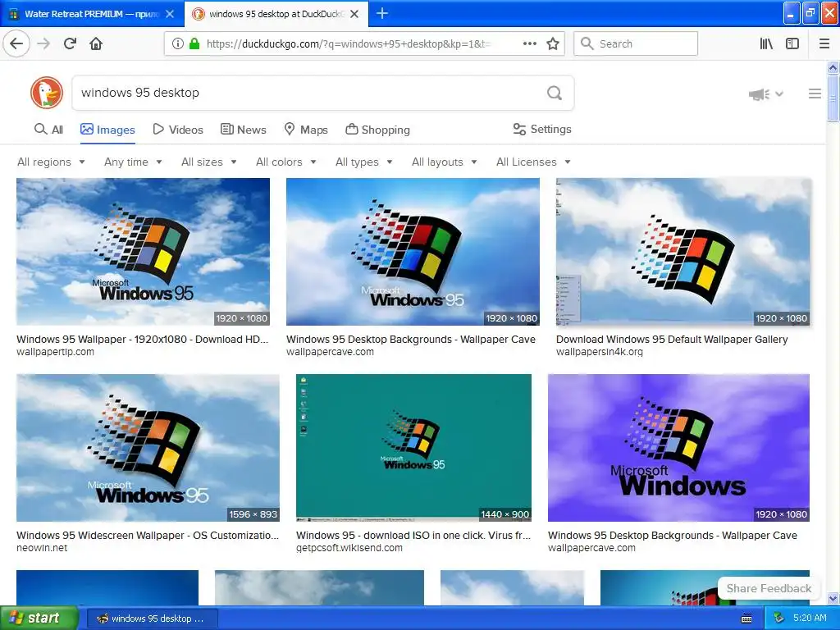Screen dimensions: 840x630
Task: Click the Firefox toolbar Search box
Action: coord(636,43)
